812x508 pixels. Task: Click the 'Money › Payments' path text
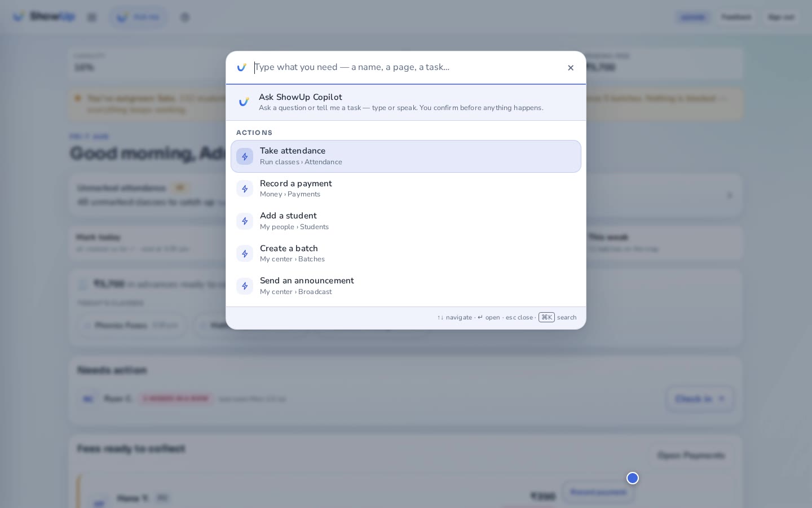tap(290, 194)
